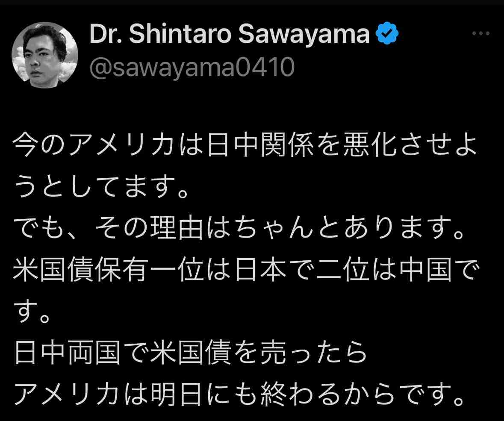Click the short line containing only す。

click(32, 311)
